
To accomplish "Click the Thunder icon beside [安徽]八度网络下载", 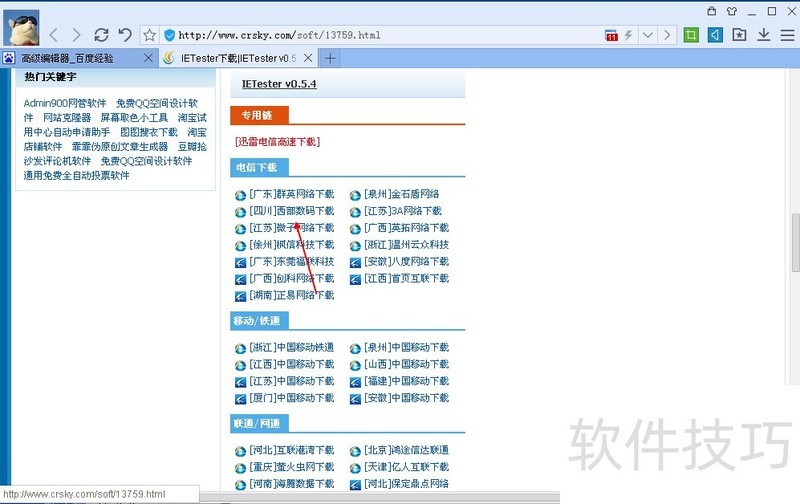I will [x=355, y=263].
